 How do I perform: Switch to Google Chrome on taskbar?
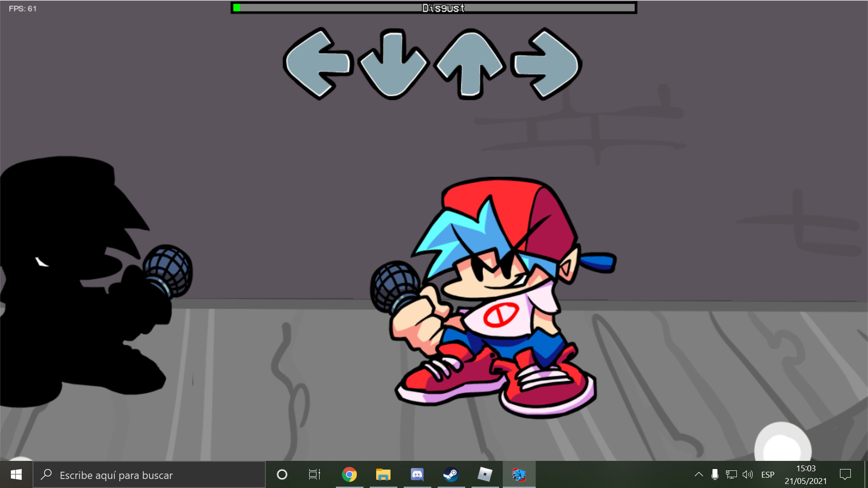coord(349,474)
